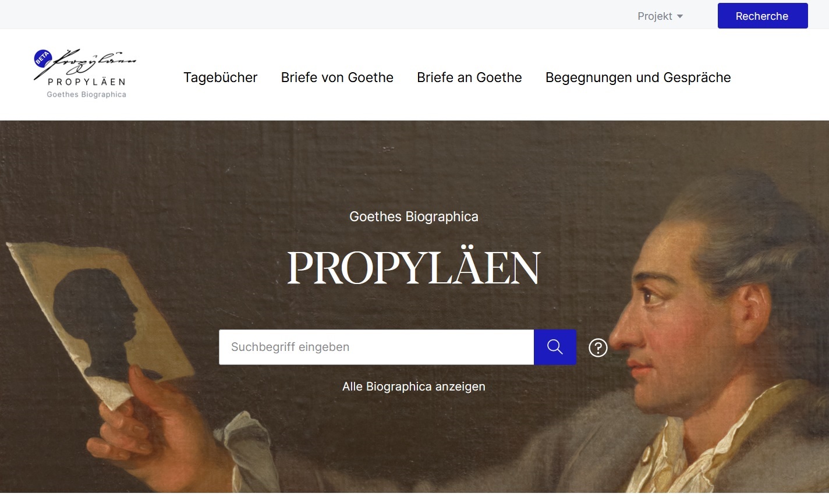Screen dimensions: 829x504
Task: Click the Goethes Biographica hero subtitle
Action: [x=414, y=216]
